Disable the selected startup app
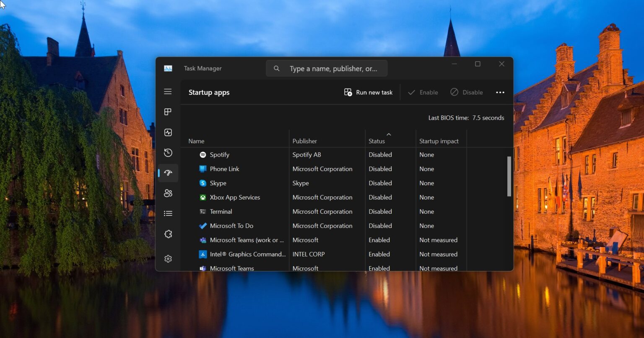The width and height of the screenshot is (644, 338). (x=467, y=92)
